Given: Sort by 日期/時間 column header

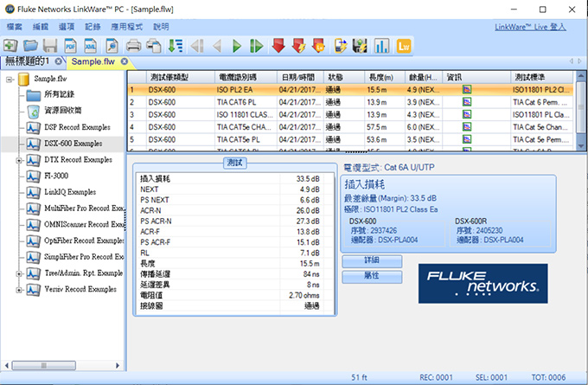Looking at the screenshot, I should pyautogui.click(x=300, y=77).
